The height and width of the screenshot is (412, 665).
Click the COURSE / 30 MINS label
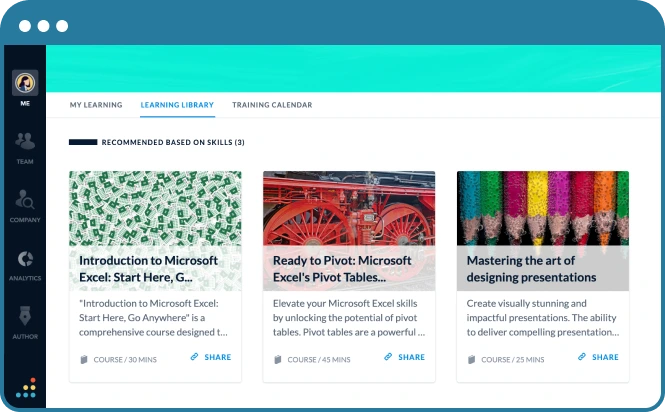pyautogui.click(x=125, y=360)
